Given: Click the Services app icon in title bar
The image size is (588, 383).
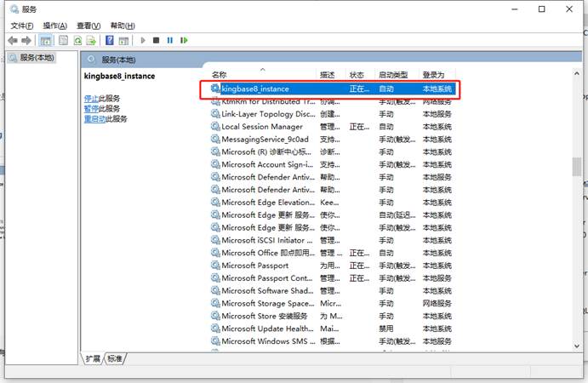Looking at the screenshot, I should [14, 9].
